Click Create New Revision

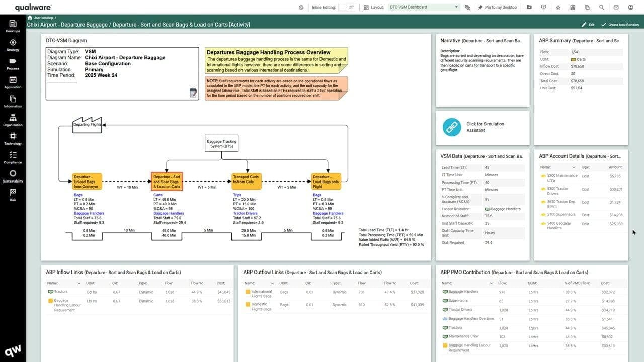tap(620, 24)
